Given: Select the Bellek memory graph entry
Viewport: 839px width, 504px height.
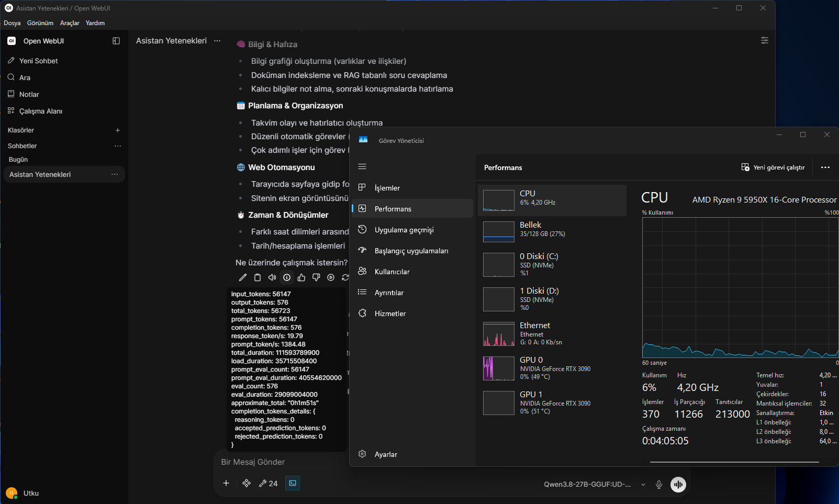Looking at the screenshot, I should point(552,231).
